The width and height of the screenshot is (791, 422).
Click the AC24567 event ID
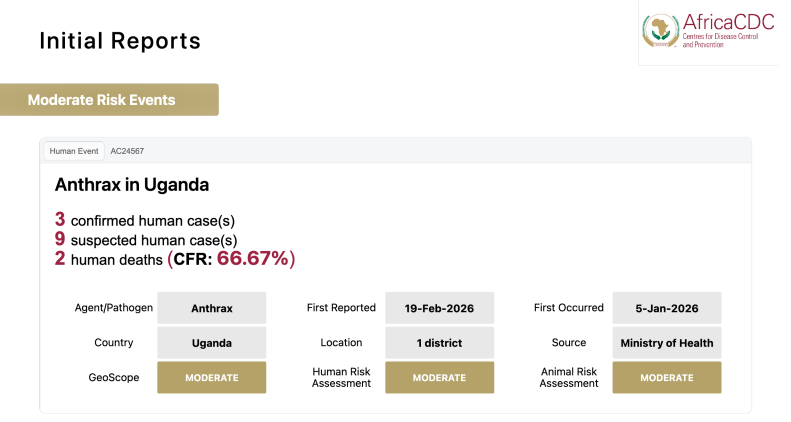[x=127, y=151]
